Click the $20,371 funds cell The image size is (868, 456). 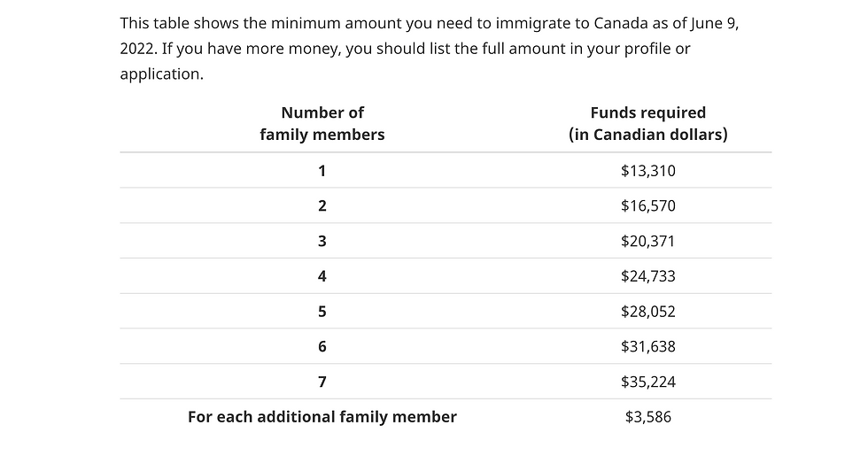point(647,241)
